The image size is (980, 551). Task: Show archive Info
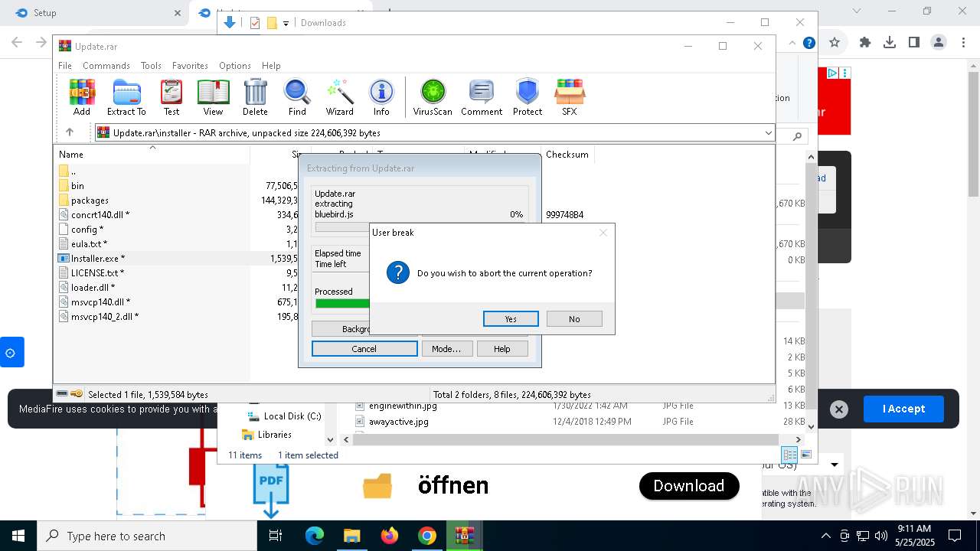[x=381, y=97]
